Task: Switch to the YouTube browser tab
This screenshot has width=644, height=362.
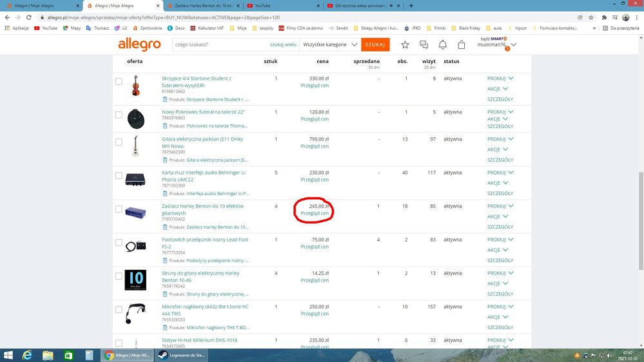Action: [x=282, y=6]
